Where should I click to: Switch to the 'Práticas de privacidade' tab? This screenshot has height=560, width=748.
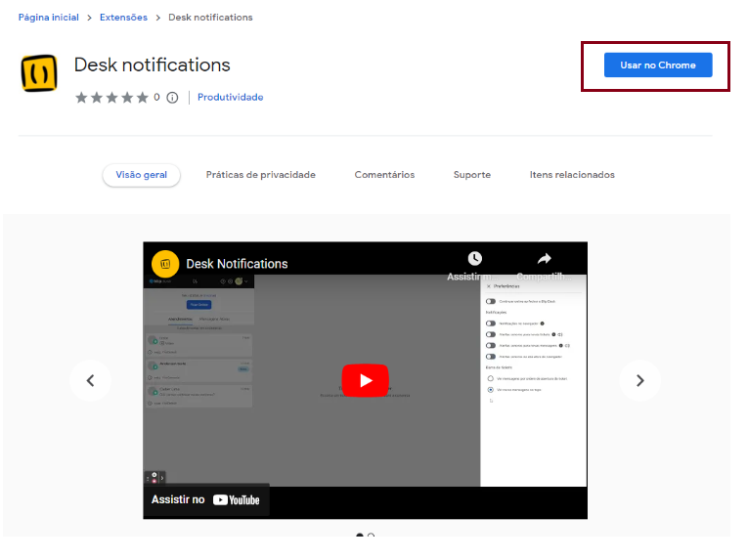pos(260,175)
